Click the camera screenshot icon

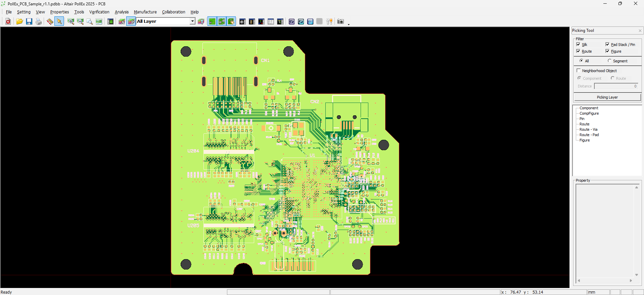click(x=340, y=21)
